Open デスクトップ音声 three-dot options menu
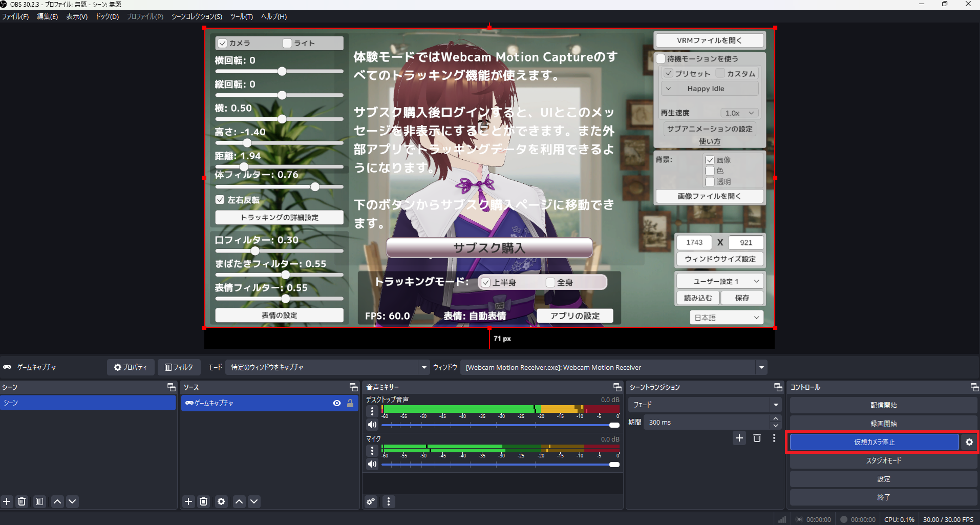 (372, 411)
